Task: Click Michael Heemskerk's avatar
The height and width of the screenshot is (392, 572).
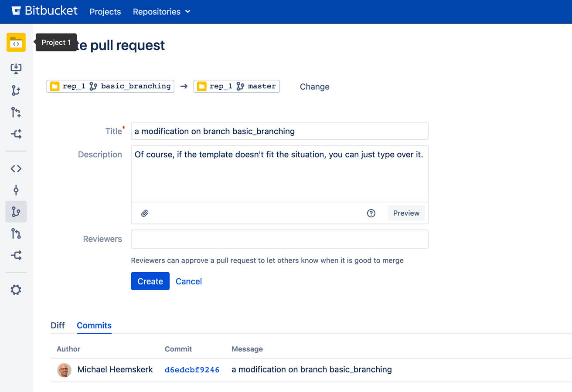Action: (65, 370)
